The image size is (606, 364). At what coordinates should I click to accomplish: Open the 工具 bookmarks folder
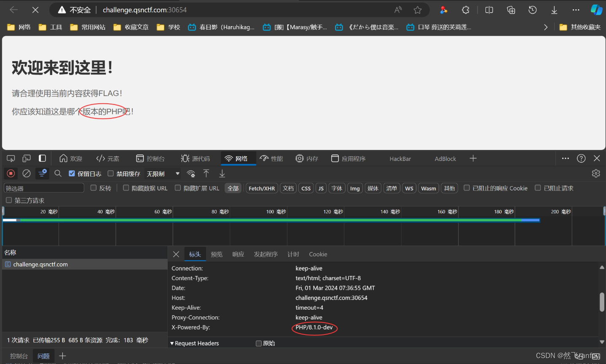pyautogui.click(x=51, y=27)
